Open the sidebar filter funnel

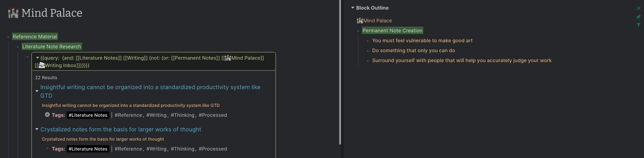click(639, 25)
